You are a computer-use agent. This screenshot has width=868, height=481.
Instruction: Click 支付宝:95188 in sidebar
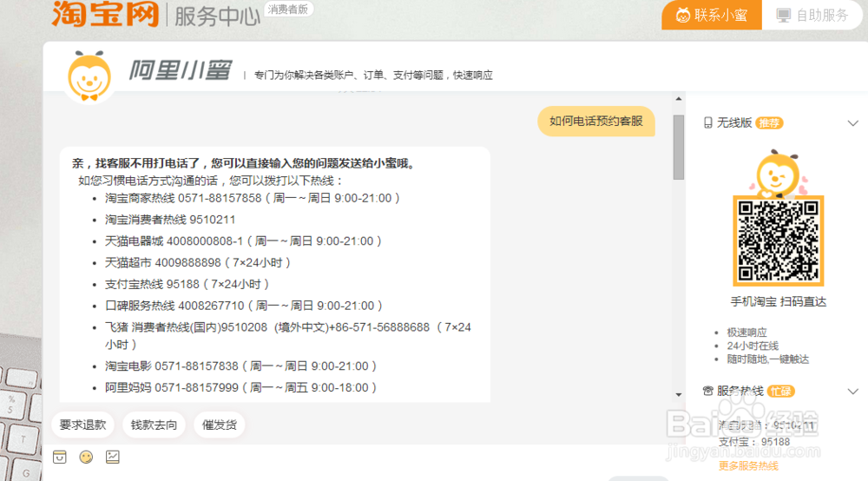click(x=754, y=442)
